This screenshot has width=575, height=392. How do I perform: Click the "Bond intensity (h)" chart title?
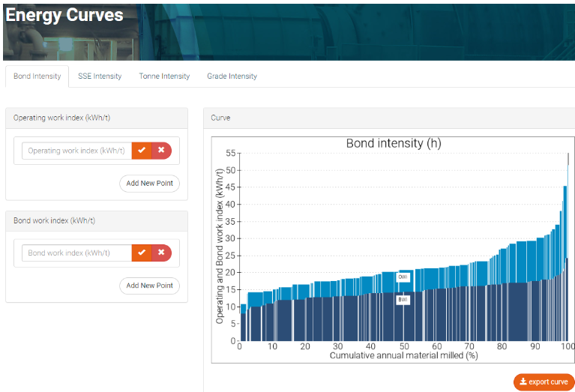click(x=393, y=143)
